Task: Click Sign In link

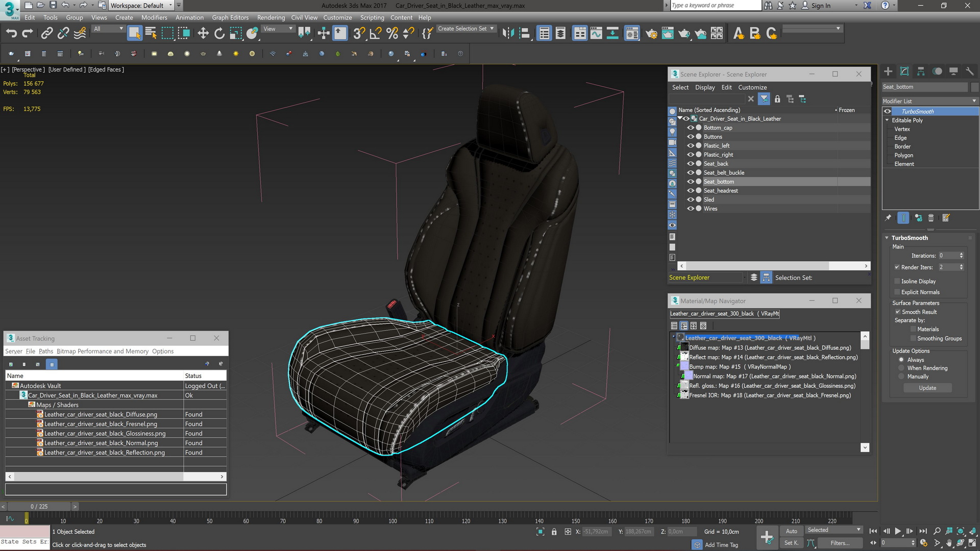Action: 821,6
